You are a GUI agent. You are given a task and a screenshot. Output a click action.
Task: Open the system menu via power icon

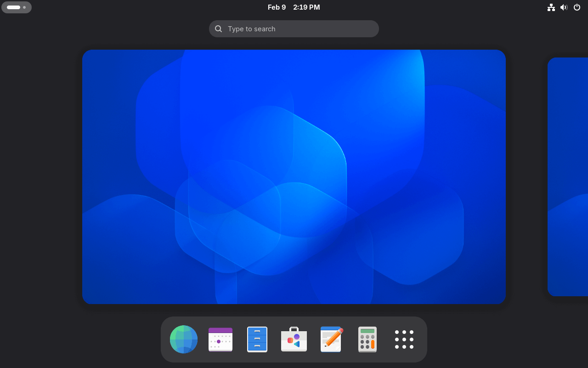[577, 7]
